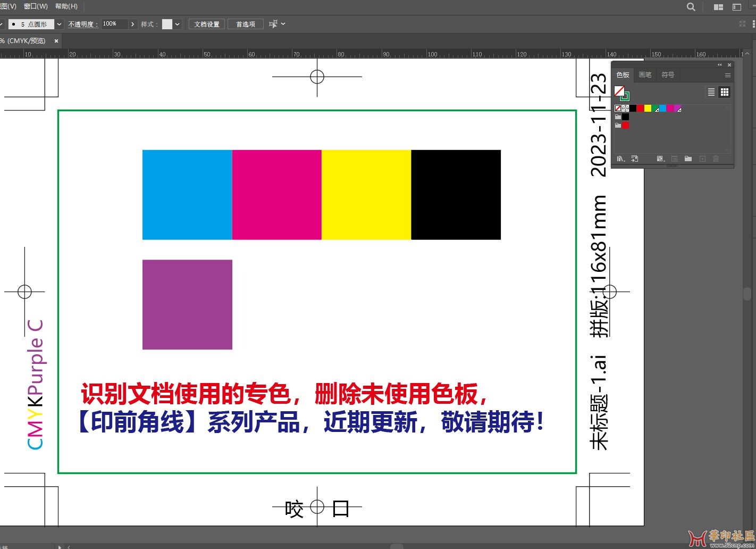This screenshot has height=549, width=756.
Task: Switch swatches panel to thumbnail grid view
Action: tap(724, 92)
